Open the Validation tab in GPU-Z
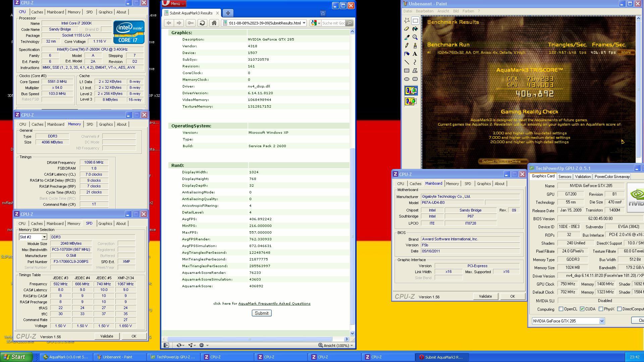 [x=583, y=177]
